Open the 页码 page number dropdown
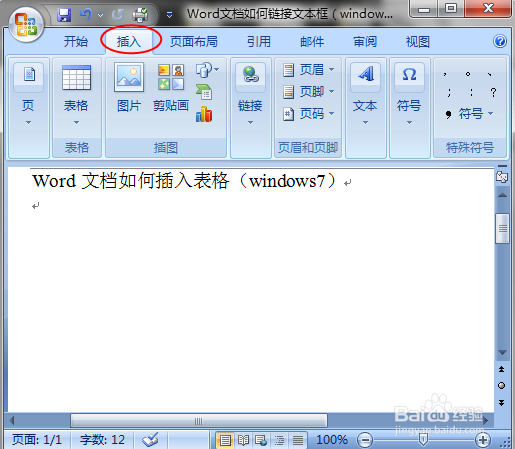 [332, 113]
